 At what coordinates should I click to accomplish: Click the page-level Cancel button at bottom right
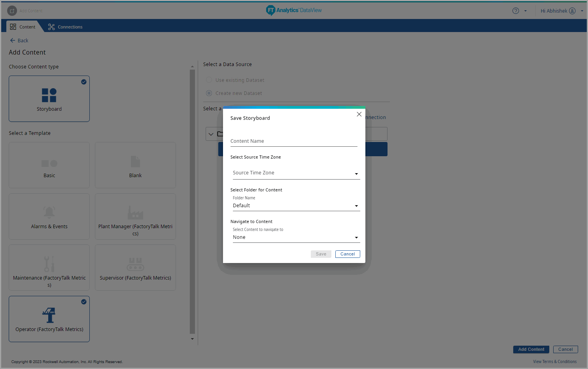(x=565, y=349)
